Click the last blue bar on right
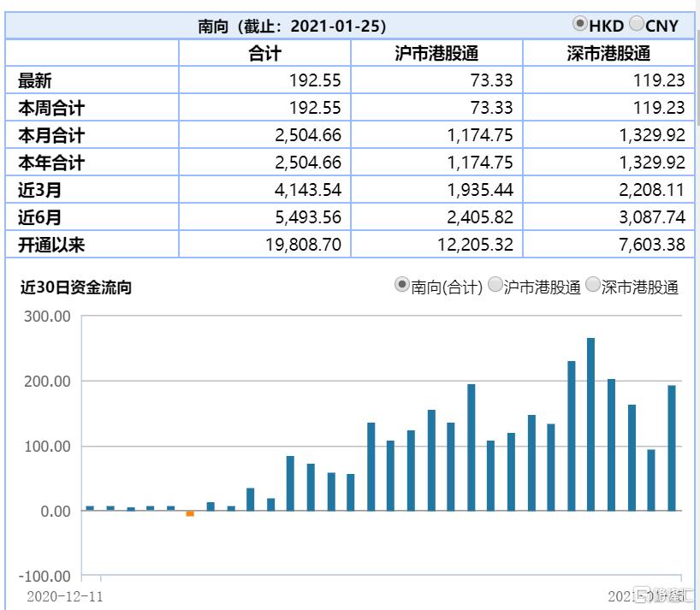Screen dimensions: 700x610 (x=672, y=448)
